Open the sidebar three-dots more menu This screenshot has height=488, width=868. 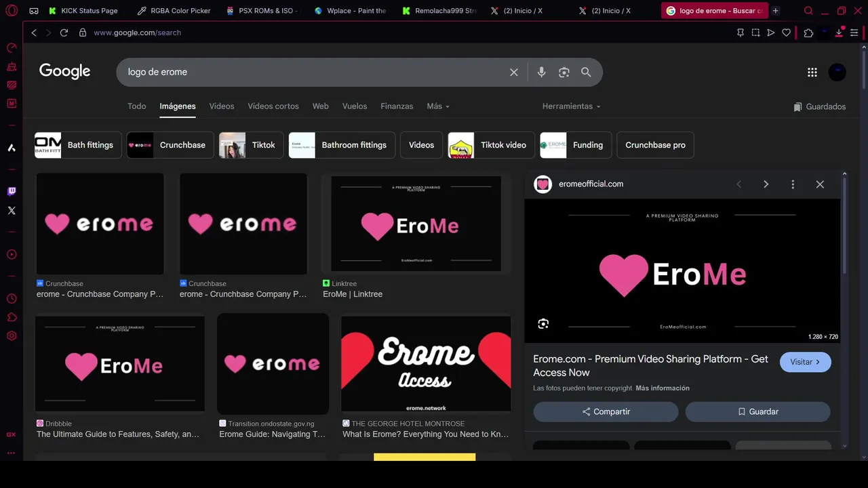(x=12, y=453)
